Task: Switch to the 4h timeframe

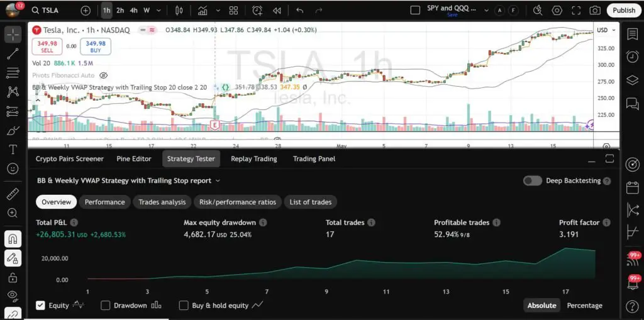Action: tap(133, 11)
